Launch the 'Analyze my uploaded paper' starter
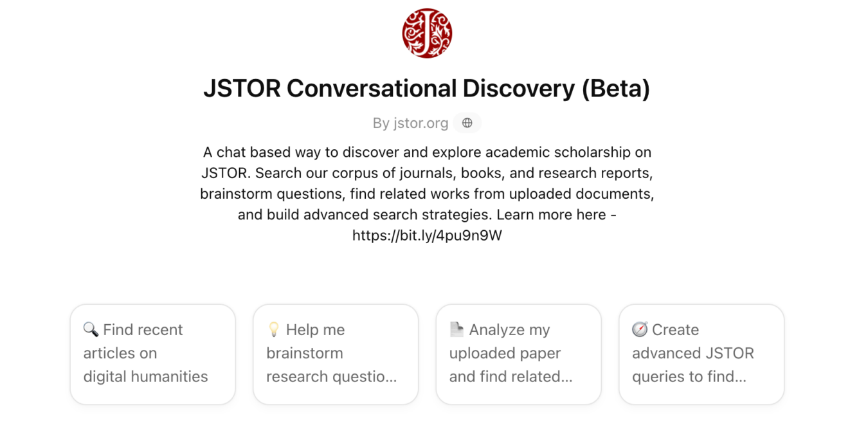 [518, 354]
